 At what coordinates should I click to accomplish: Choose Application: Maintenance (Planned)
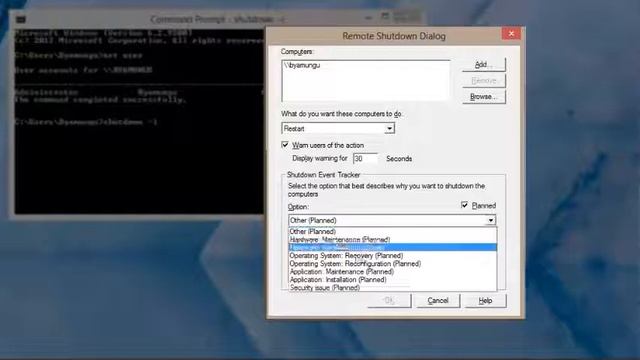click(392, 271)
